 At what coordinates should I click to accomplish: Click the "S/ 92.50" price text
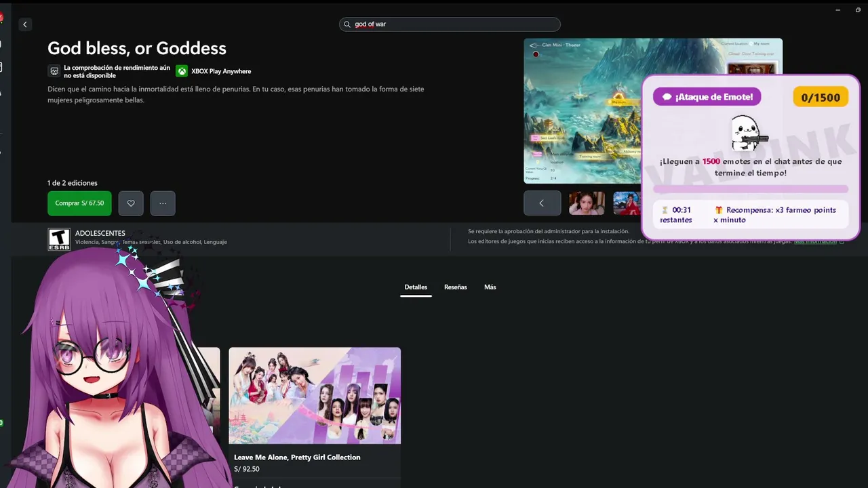click(247, 469)
